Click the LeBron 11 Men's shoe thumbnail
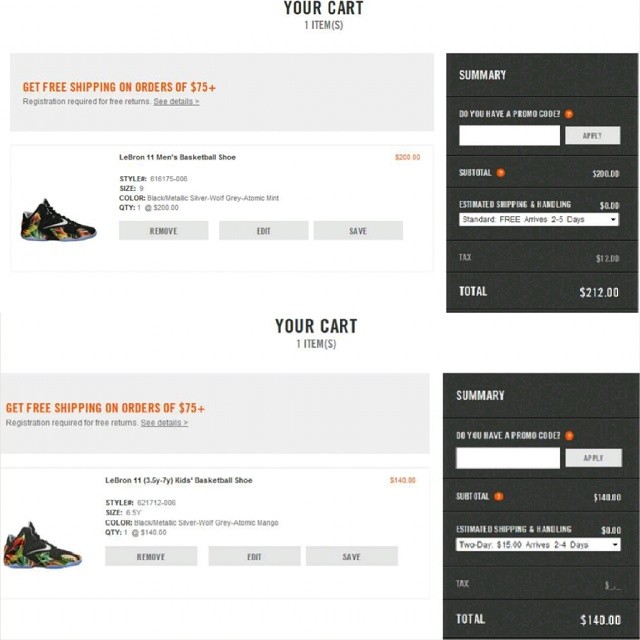This screenshot has height=640, width=640. tap(58, 220)
